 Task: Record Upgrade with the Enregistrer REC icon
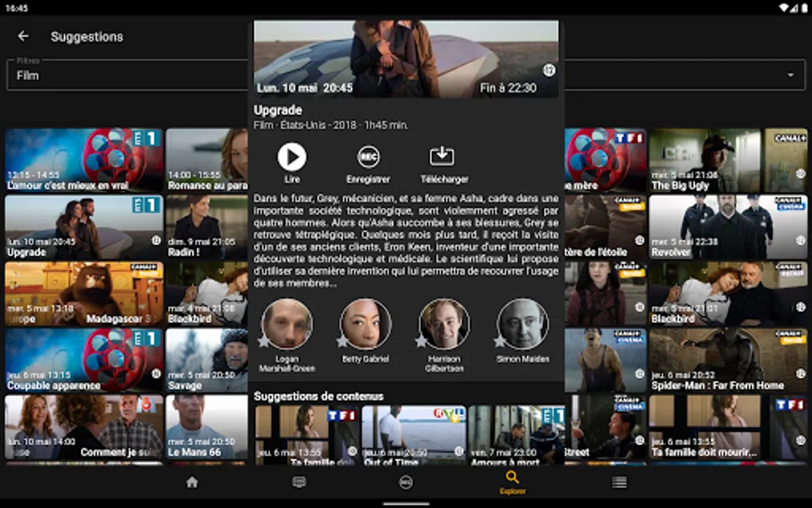click(368, 157)
